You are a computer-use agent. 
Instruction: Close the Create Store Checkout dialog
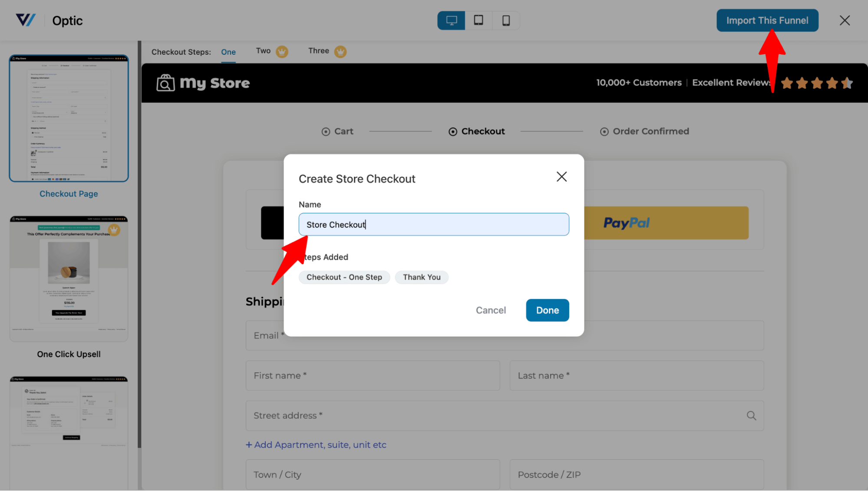[x=561, y=176]
